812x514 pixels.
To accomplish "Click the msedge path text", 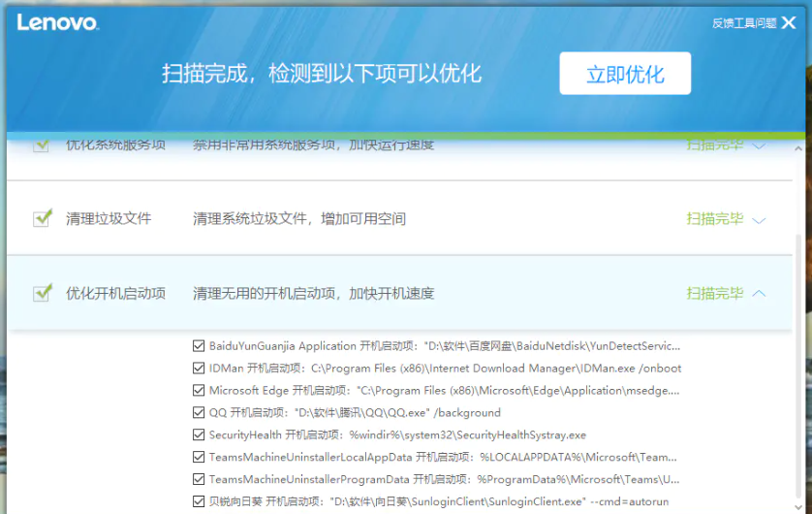I will [517, 391].
